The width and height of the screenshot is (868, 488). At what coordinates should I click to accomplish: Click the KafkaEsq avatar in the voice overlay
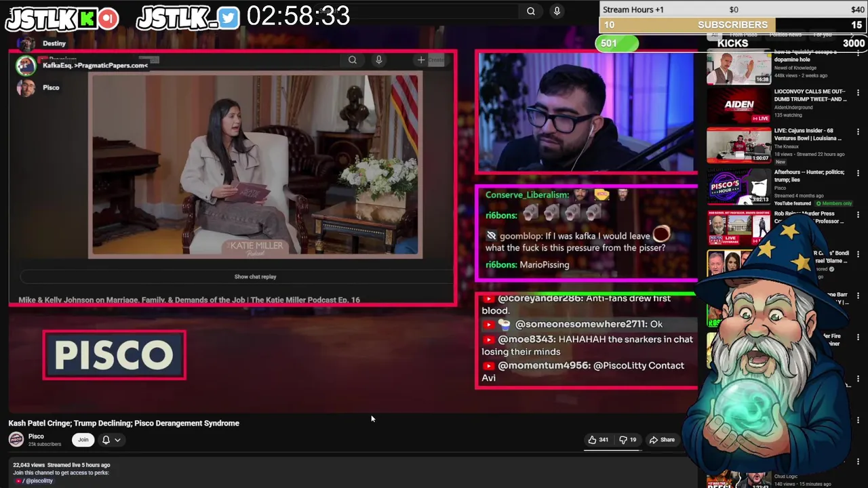(26, 66)
